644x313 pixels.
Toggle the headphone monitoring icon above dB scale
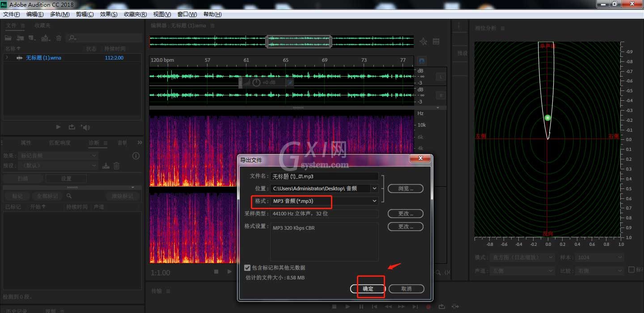click(421, 60)
